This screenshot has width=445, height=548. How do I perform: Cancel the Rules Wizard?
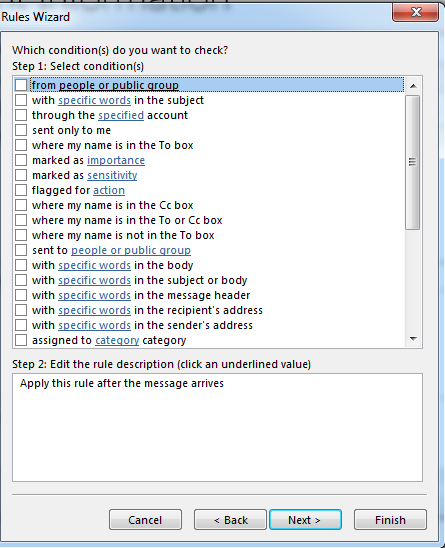click(x=145, y=520)
